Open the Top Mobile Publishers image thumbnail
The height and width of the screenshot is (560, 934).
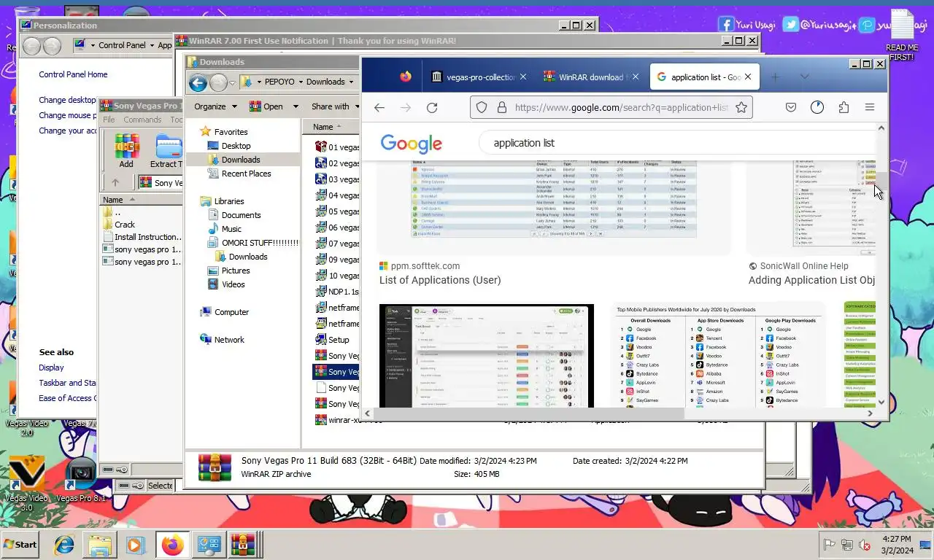coord(719,354)
